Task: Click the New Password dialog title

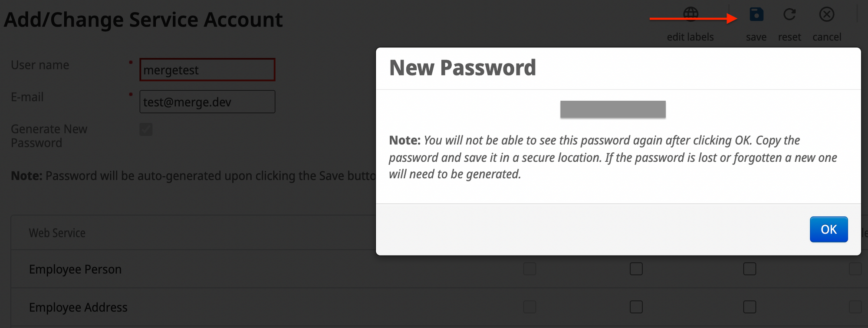Action: 463,68
